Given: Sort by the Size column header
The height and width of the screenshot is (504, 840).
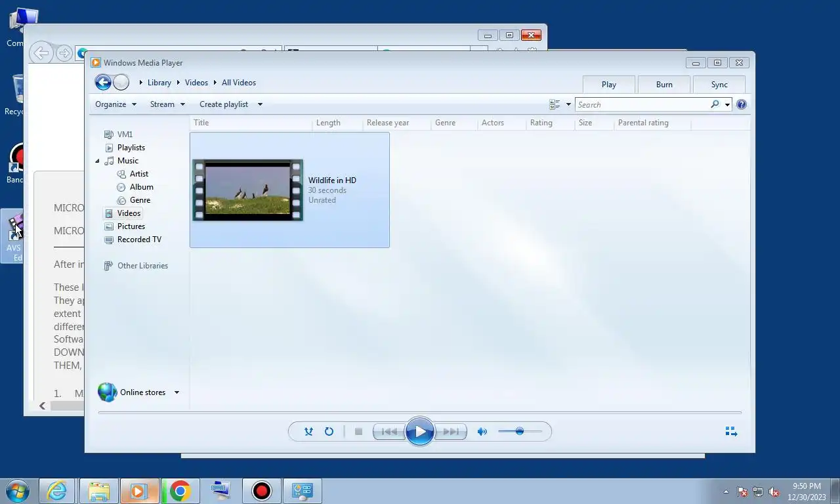Looking at the screenshot, I should pos(594,123).
